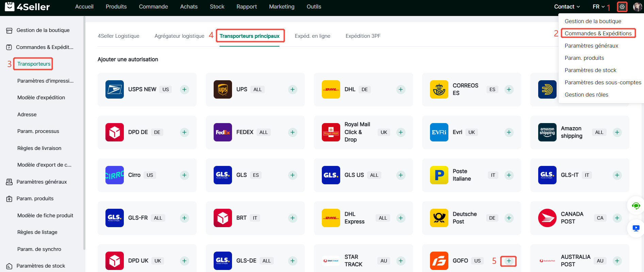Click the user avatar in header
The width and height of the screenshot is (644, 272).
tap(637, 7)
